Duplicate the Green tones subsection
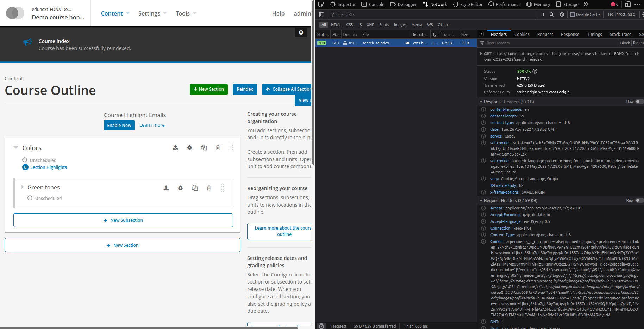This screenshot has width=644, height=329. pyautogui.click(x=195, y=188)
